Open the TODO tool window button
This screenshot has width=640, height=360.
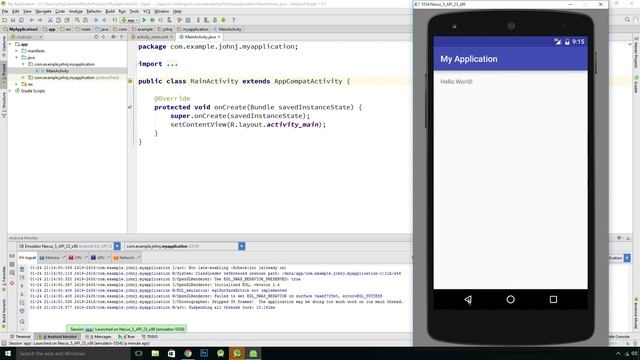coord(150,337)
